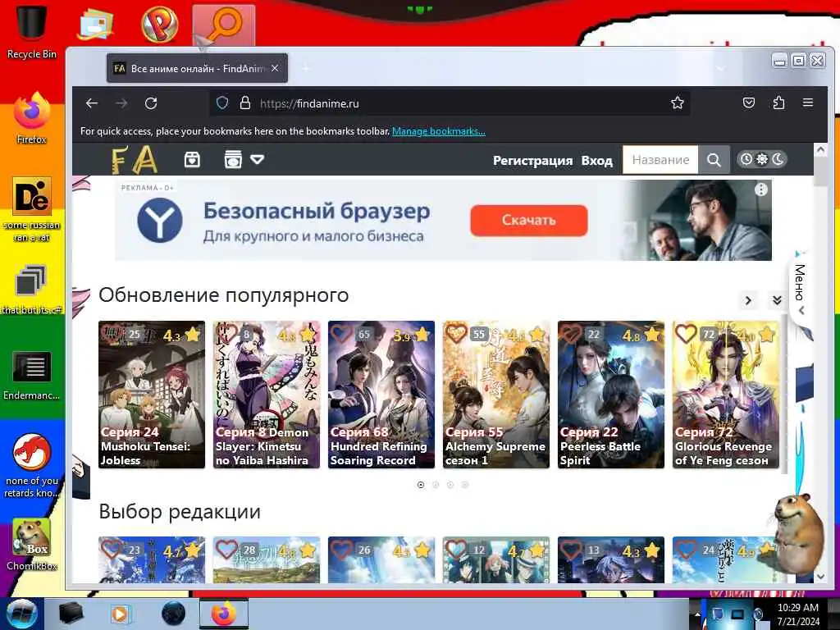Open the list all tabs dropdown arrow
840x630 pixels.
[x=721, y=69]
